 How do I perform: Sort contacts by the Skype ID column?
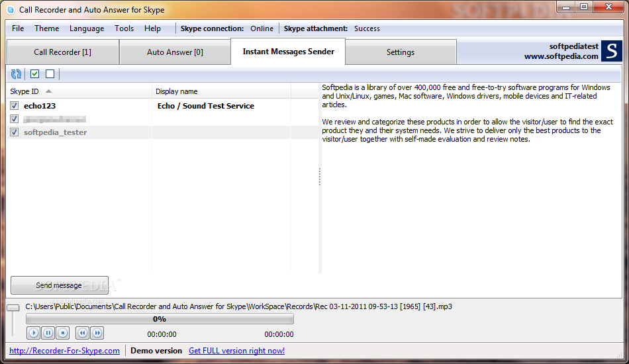pyautogui.click(x=79, y=91)
